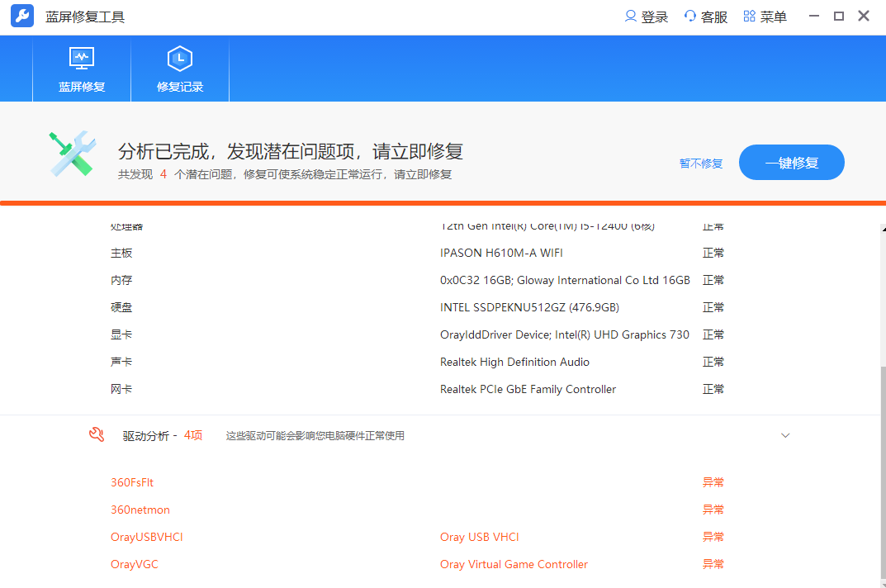
Task: Click the user profile icon beside 登录
Action: point(631,17)
